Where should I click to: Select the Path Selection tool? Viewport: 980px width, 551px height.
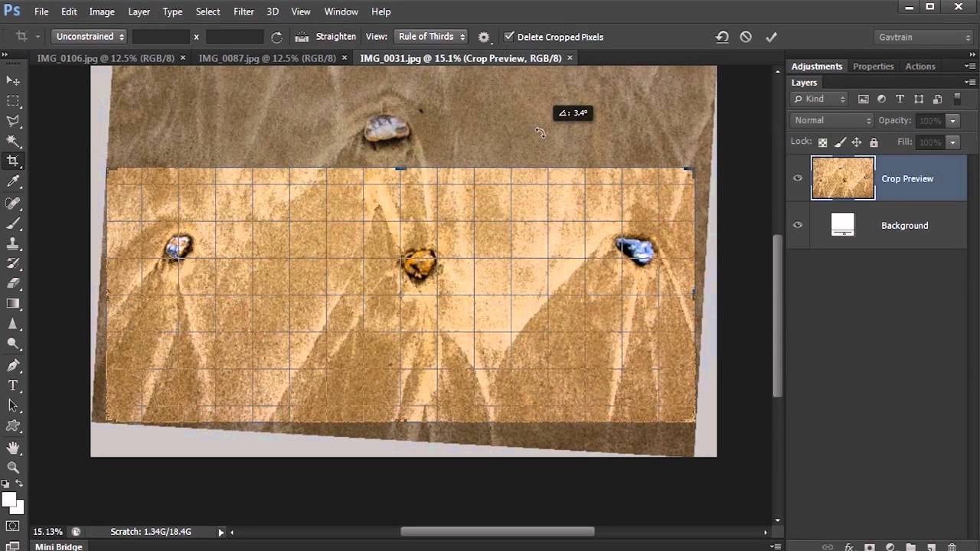pyautogui.click(x=13, y=406)
